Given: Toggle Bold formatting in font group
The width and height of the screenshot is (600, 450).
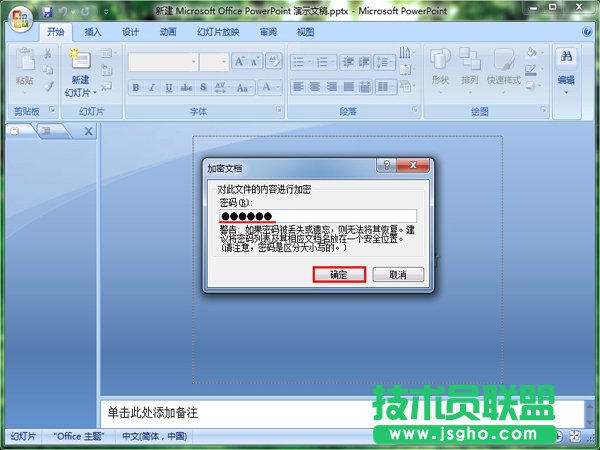Looking at the screenshot, I should tap(136, 88).
